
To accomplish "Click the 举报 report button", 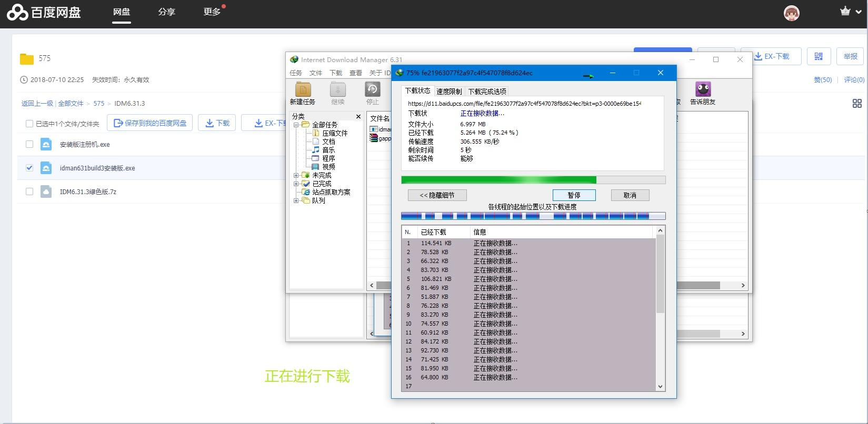I will coord(850,56).
